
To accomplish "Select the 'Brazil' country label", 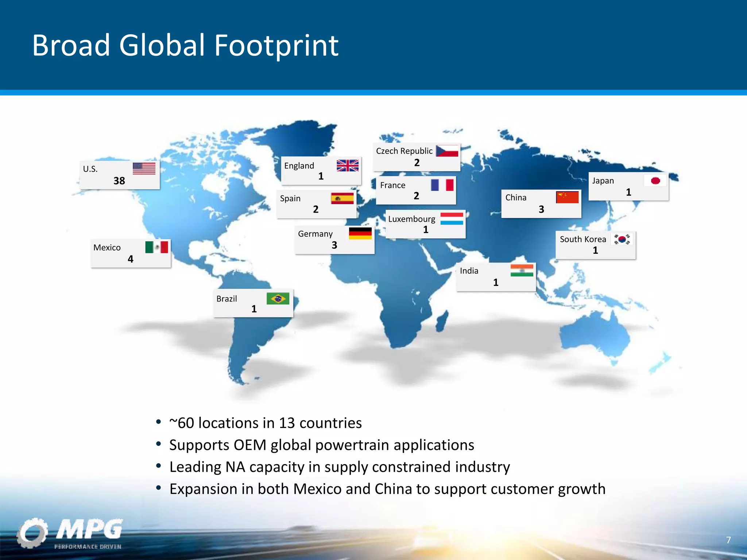I will (x=227, y=299).
